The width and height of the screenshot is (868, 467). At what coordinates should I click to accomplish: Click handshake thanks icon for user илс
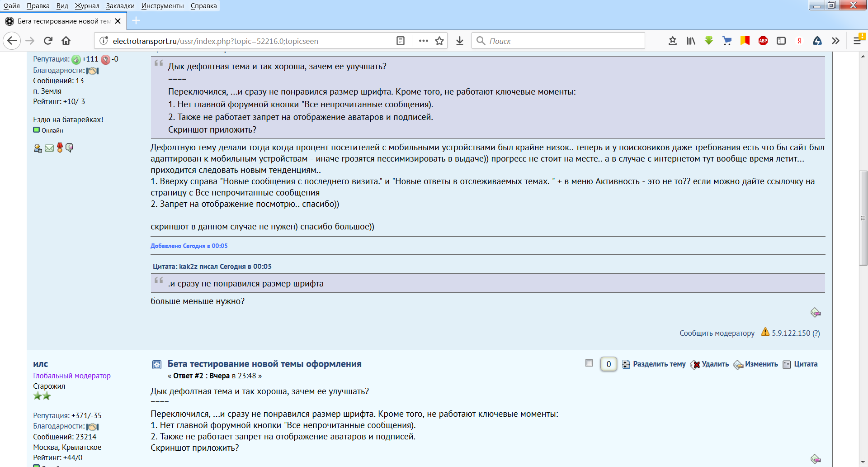coord(92,426)
